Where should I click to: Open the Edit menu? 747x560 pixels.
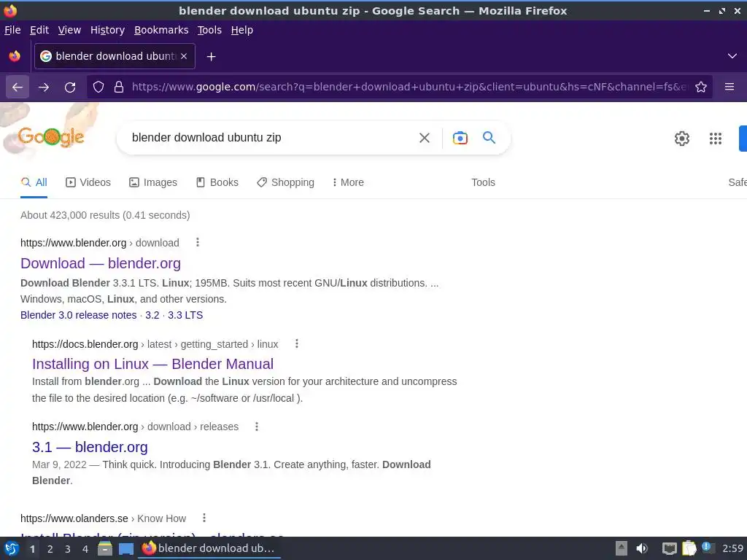pos(39,30)
